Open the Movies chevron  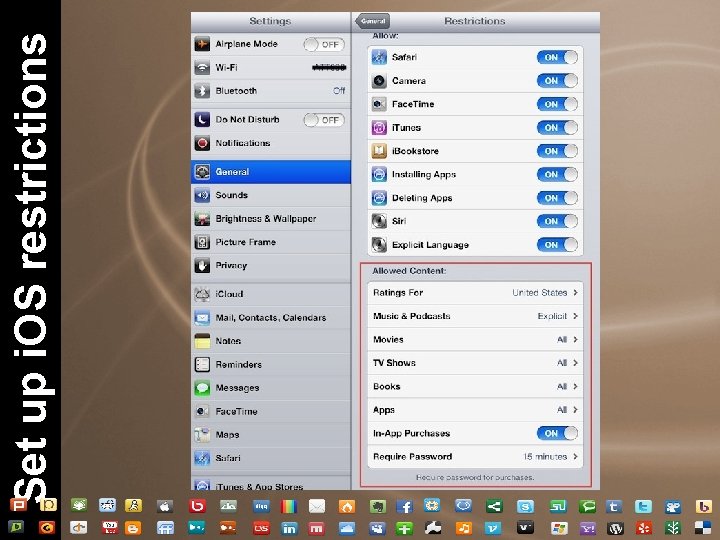(x=575, y=339)
